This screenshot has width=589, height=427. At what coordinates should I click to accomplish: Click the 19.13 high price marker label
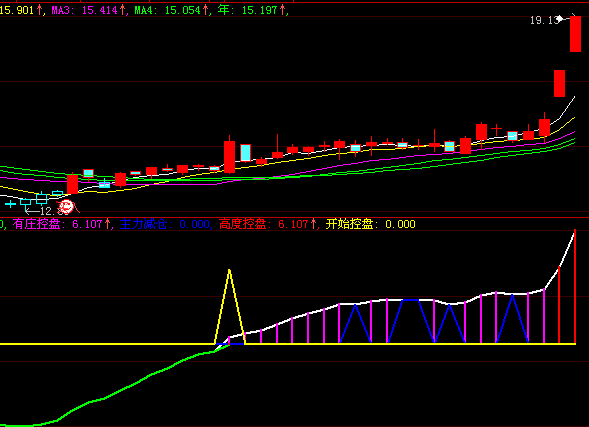pos(544,20)
